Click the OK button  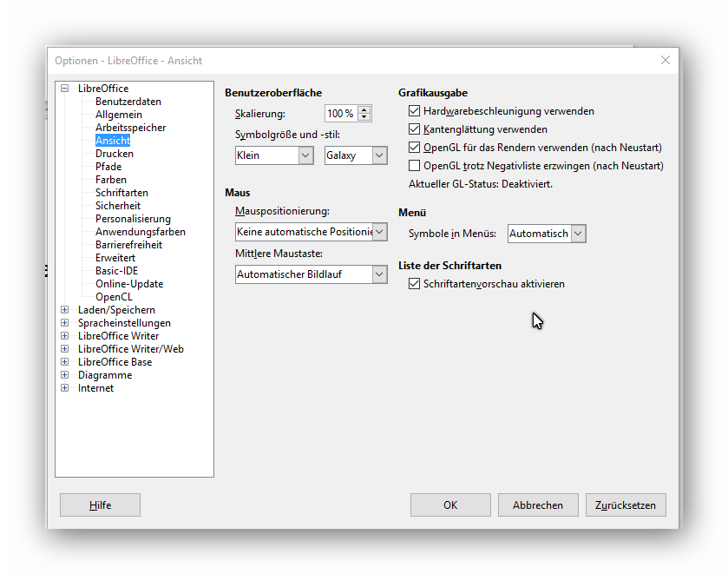450,505
